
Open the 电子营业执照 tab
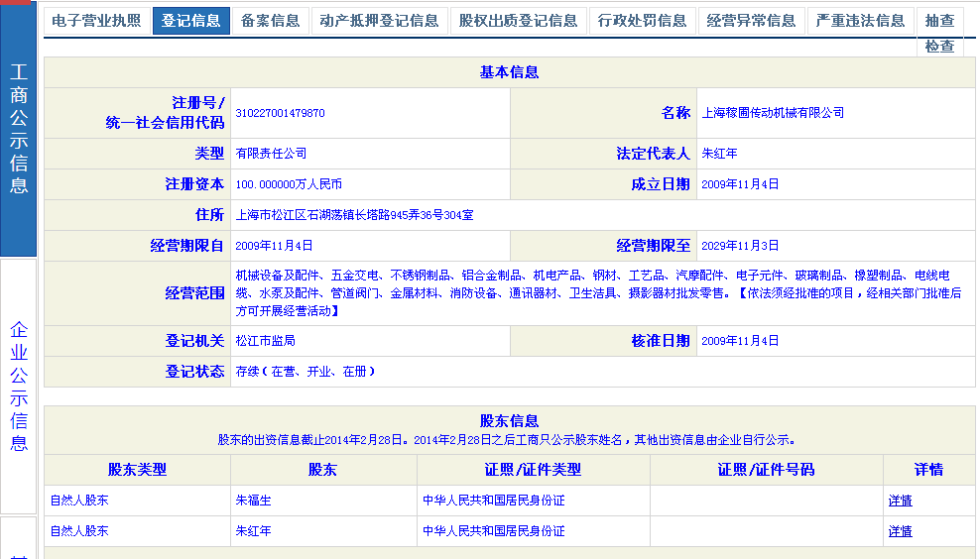pyautogui.click(x=96, y=21)
